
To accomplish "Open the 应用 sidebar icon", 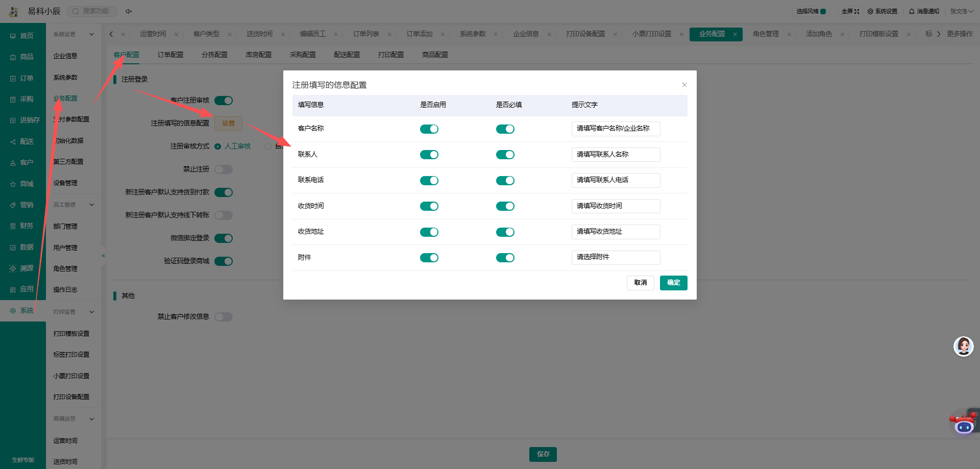I will point(13,289).
